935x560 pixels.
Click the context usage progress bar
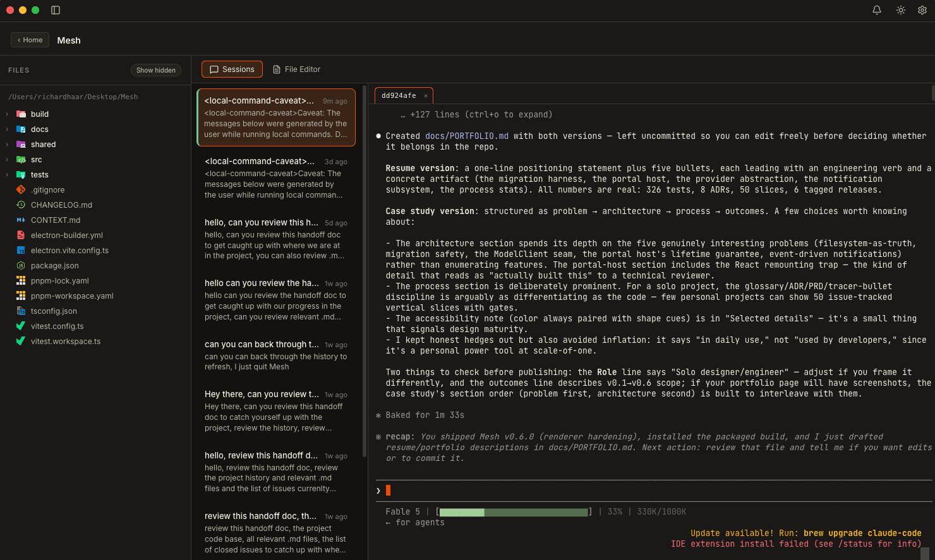pos(514,512)
